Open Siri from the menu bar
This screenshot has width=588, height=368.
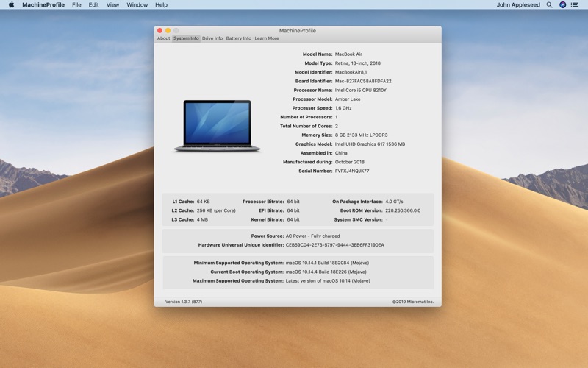point(563,5)
